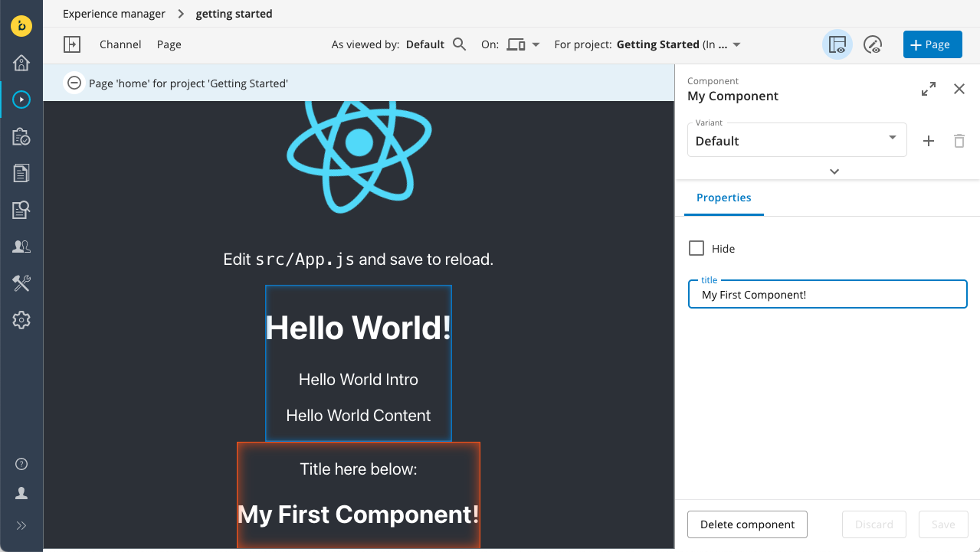The image size is (980, 552).
Task: Toggle the left side panel icon
Action: 72,44
